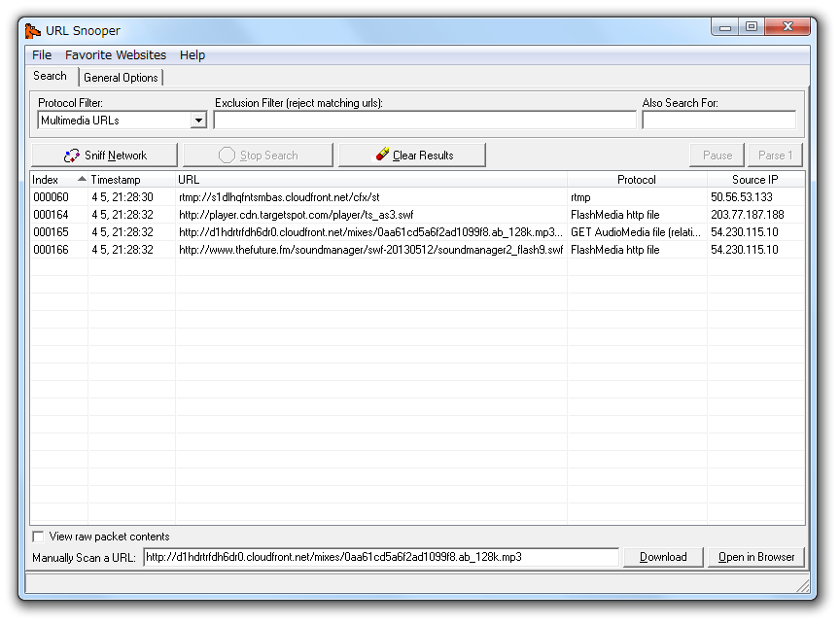Click the d1hdrtrfdh6dr0.cloudfront.net mp3 URL in list
Screen dimensions: 840x624
coord(370,232)
